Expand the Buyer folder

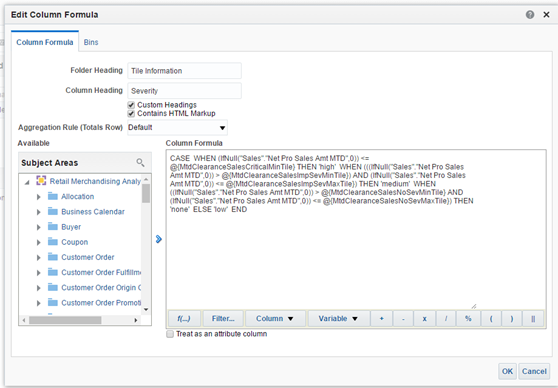[x=38, y=227]
